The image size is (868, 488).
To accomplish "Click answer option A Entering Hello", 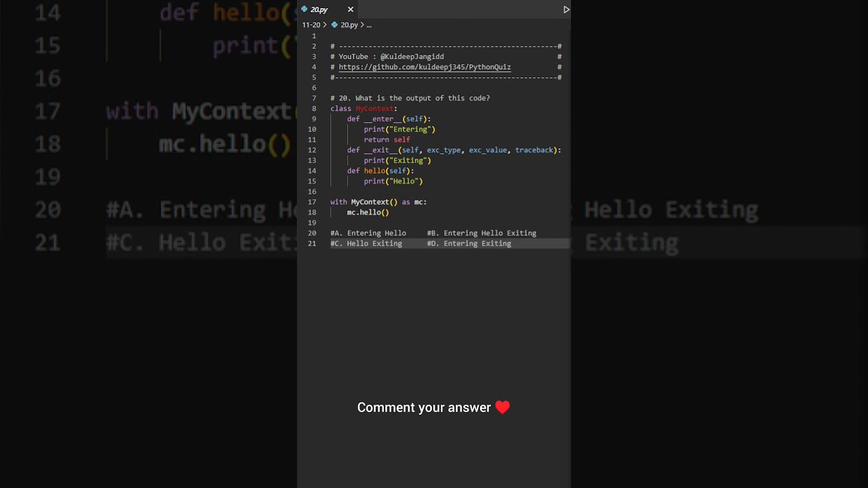I will pyautogui.click(x=368, y=233).
